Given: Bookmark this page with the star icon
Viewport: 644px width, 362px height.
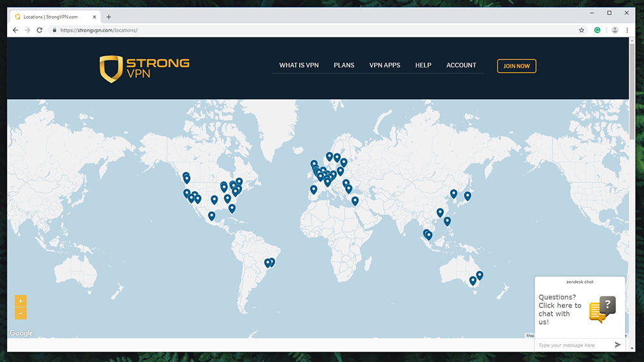Looking at the screenshot, I should [x=581, y=30].
